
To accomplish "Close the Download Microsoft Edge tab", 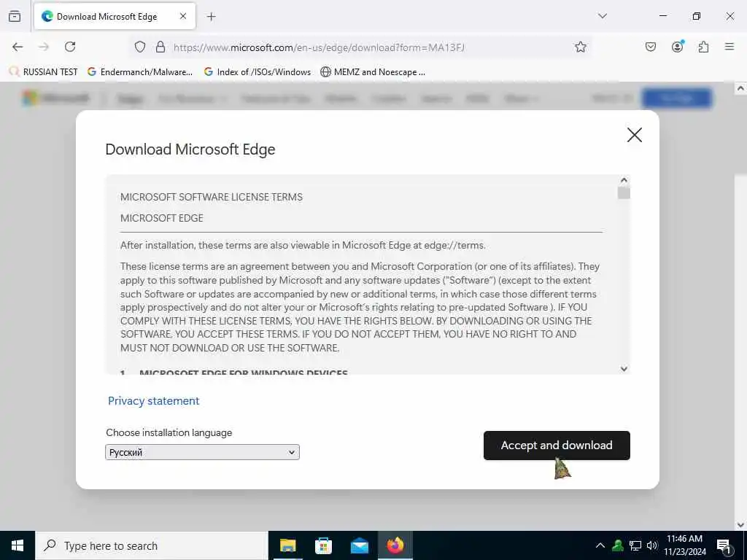I will 183,16.
